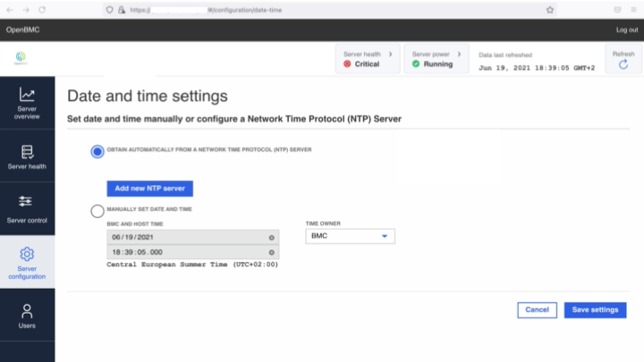
Task: Select manually set date and time option
Action: click(x=97, y=211)
